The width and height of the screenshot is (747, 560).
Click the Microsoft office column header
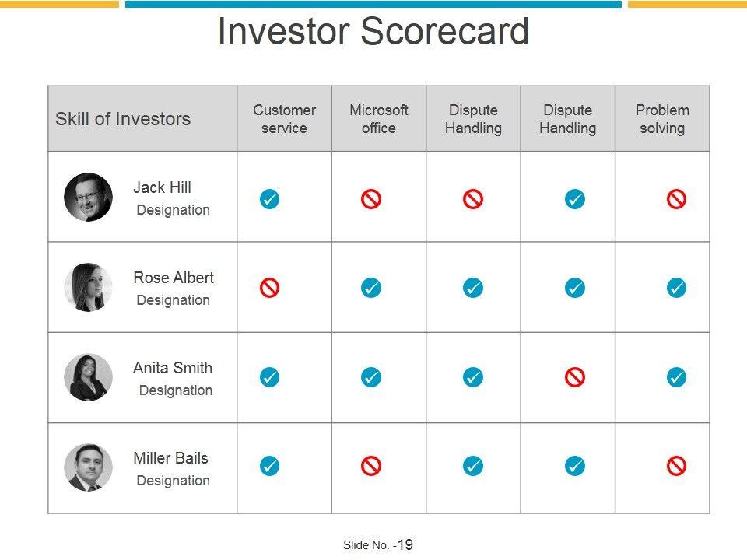379,119
